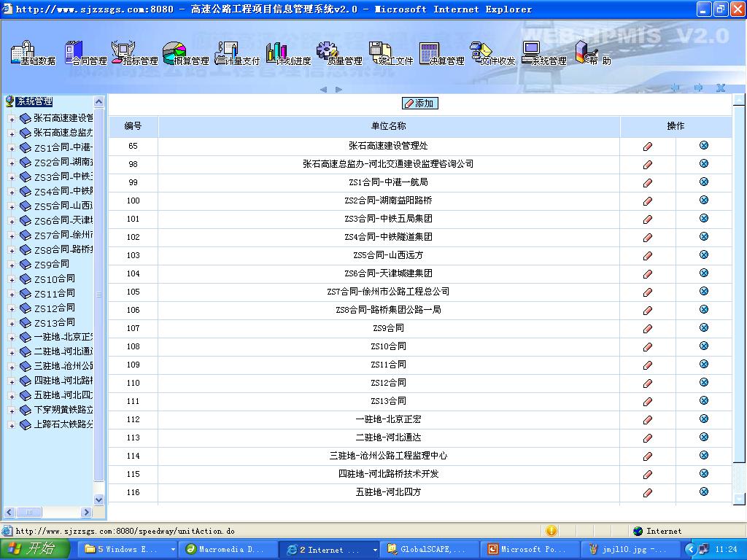Delete row 106 路桥集团公路一局
This screenshot has width=747, height=560.
(x=704, y=309)
